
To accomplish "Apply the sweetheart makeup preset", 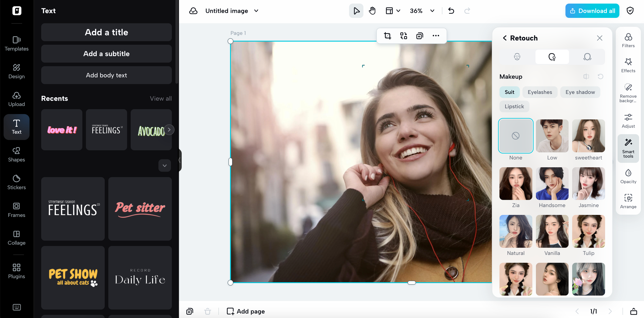I will click(x=588, y=136).
